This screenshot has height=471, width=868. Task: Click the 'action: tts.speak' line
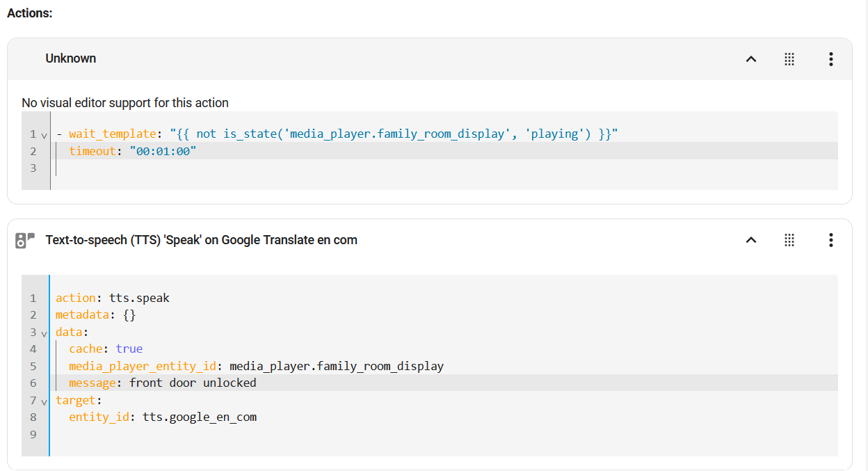coord(113,298)
